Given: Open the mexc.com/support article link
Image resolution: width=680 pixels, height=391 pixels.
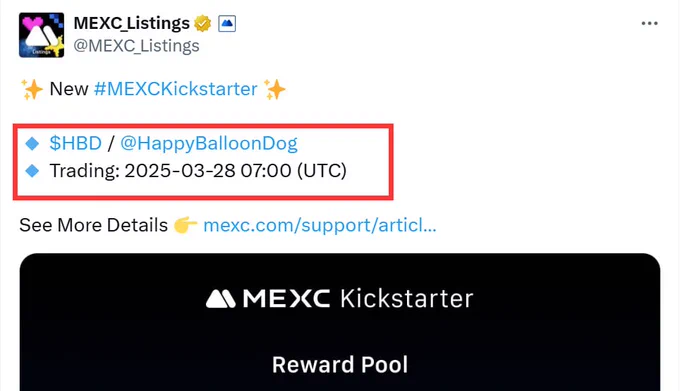Looking at the screenshot, I should (320, 225).
